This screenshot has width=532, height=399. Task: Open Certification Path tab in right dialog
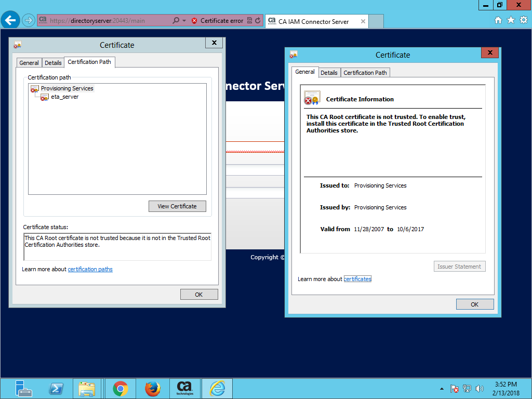tap(365, 73)
